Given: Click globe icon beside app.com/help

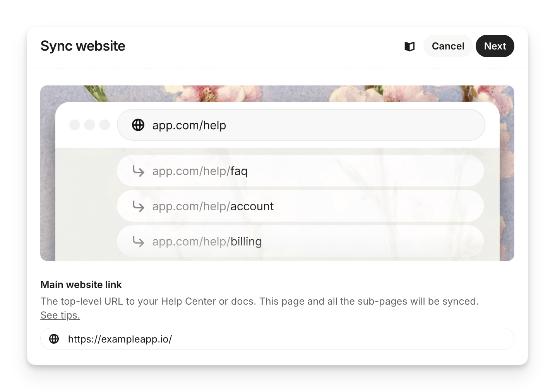Looking at the screenshot, I should [138, 125].
